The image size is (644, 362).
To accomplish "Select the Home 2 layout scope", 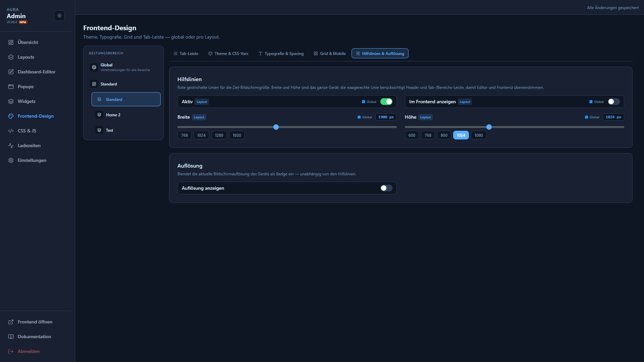I will point(126,115).
